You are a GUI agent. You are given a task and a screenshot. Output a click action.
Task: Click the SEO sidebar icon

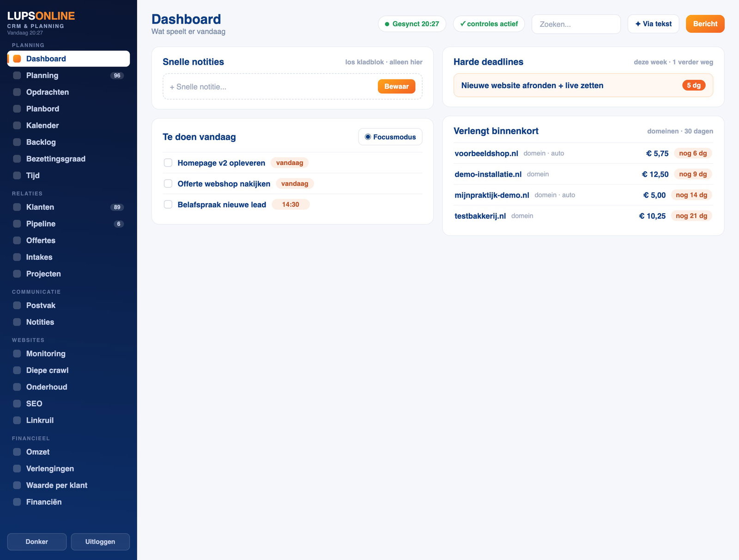(17, 403)
